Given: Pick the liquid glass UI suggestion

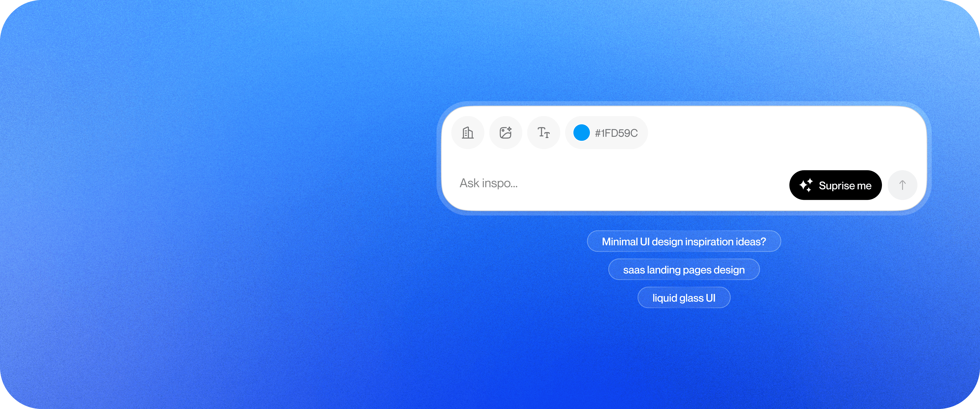Looking at the screenshot, I should (684, 297).
